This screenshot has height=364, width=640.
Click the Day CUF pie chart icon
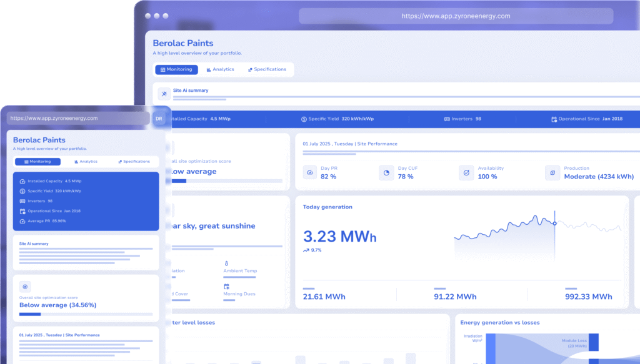coord(387,172)
